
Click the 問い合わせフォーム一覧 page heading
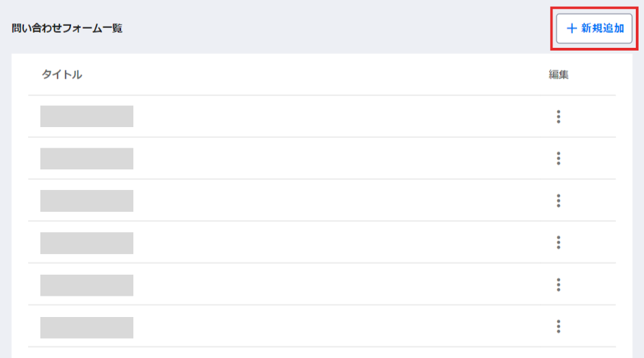(x=67, y=29)
